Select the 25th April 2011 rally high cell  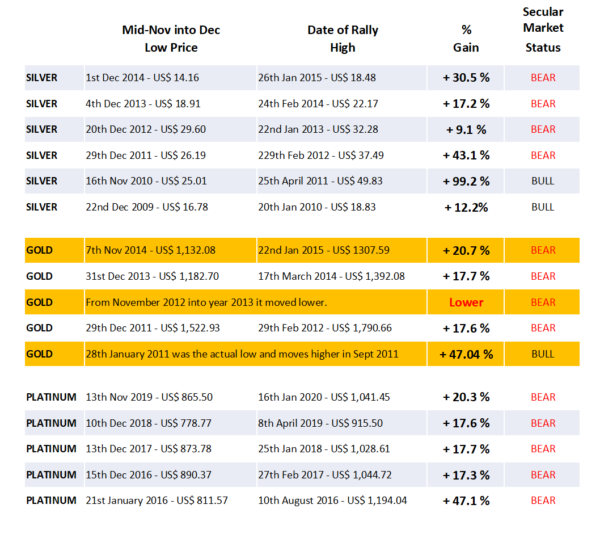[342, 181]
